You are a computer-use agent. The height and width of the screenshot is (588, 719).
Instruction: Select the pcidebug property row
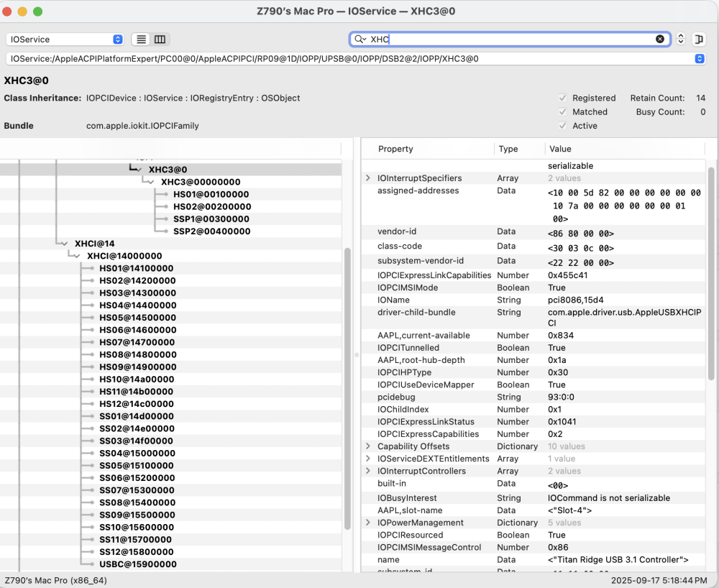[533, 397]
